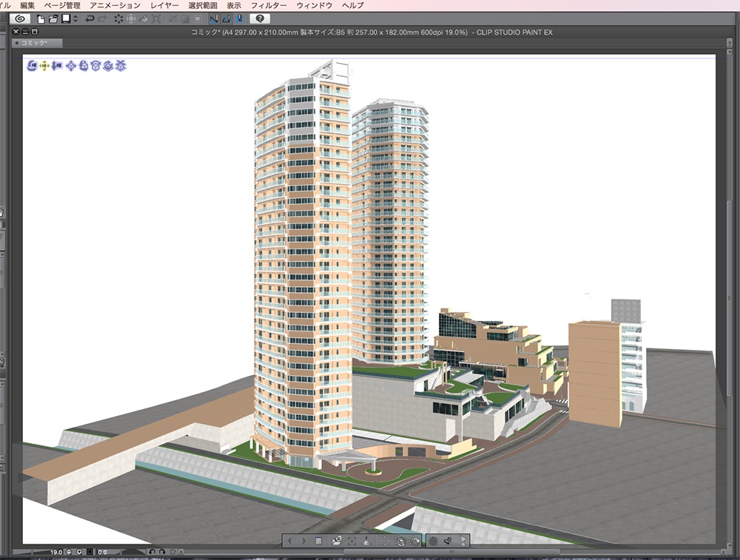Select the camera rotate manipulator icon
740x560 pixels.
[x=32, y=66]
